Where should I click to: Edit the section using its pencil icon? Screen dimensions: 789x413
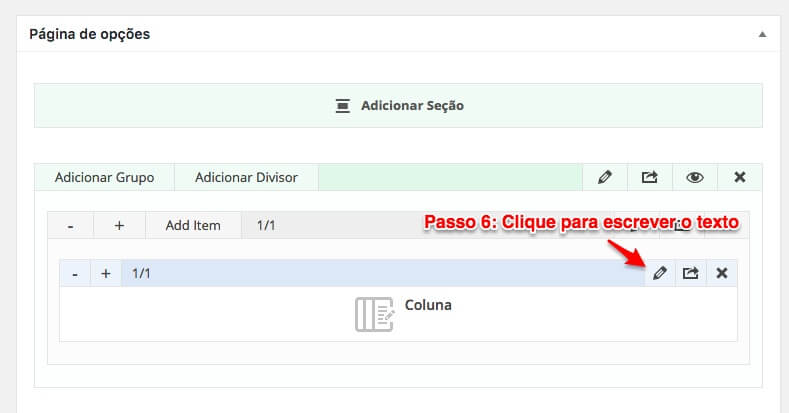tap(605, 177)
